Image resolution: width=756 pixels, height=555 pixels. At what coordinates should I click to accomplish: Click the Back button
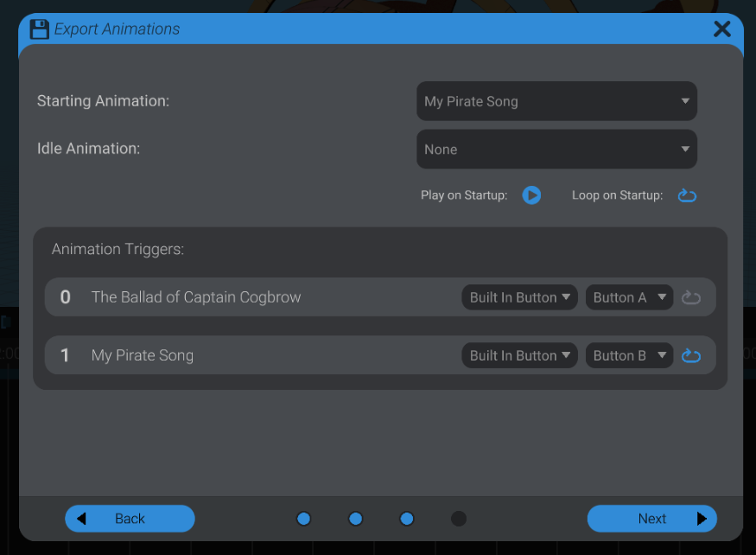tap(130, 519)
